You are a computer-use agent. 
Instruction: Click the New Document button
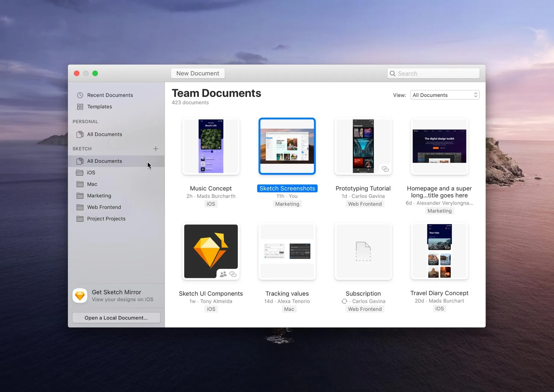click(x=198, y=73)
